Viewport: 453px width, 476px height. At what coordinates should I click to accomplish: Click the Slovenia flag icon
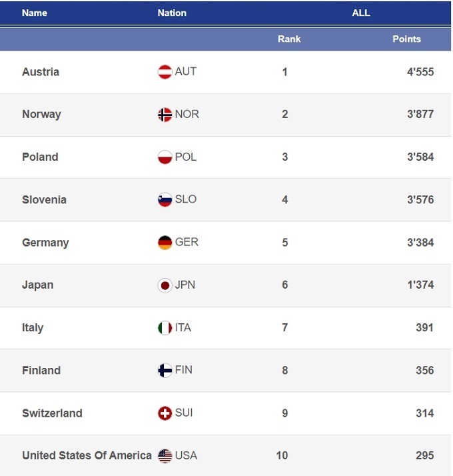pos(165,200)
